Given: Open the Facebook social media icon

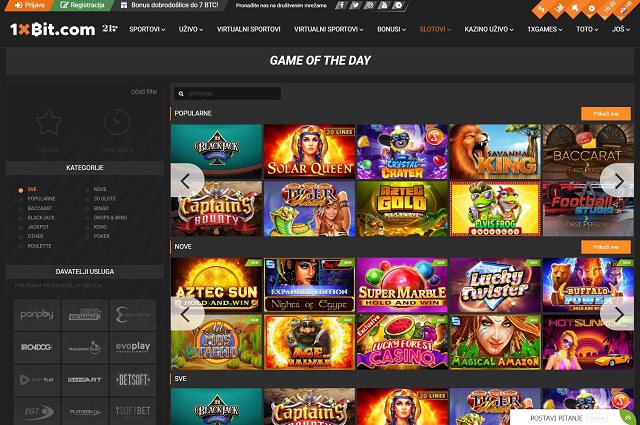Looking at the screenshot, I should pos(341,5).
